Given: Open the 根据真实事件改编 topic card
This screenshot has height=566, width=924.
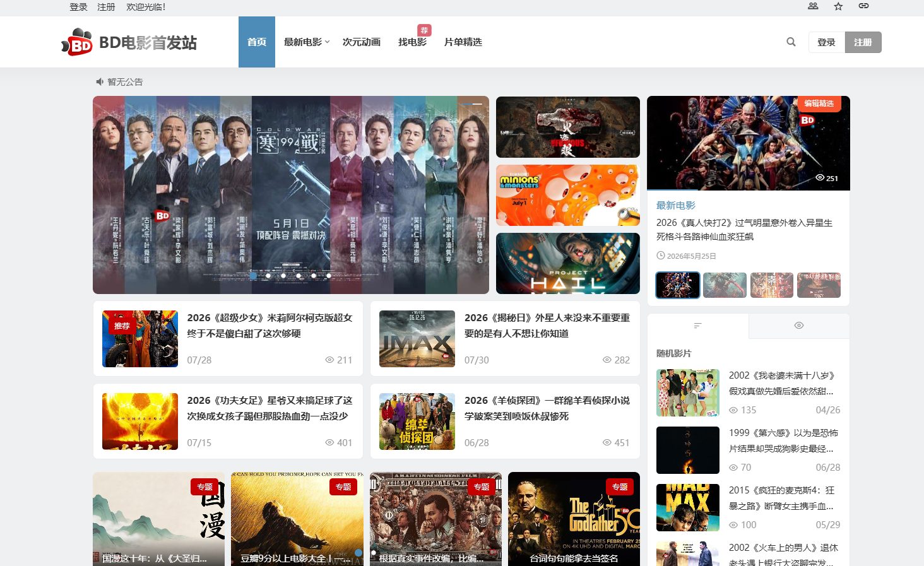Looking at the screenshot, I should [x=436, y=519].
